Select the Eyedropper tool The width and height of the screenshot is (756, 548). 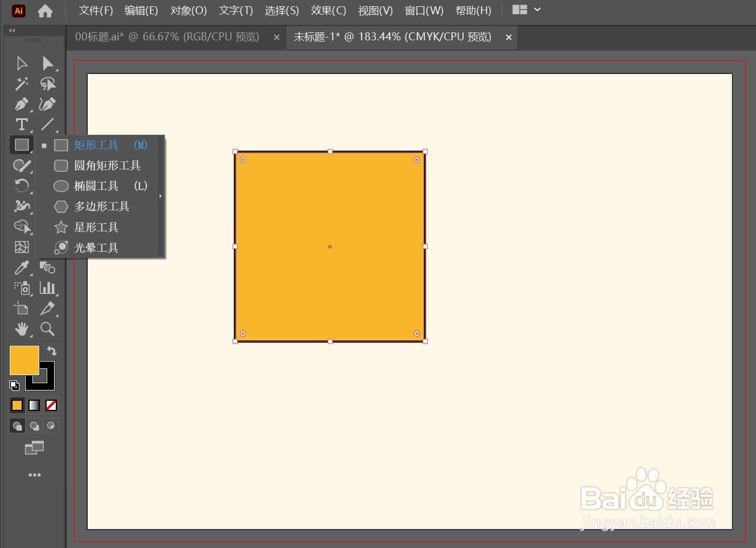pos(22,267)
